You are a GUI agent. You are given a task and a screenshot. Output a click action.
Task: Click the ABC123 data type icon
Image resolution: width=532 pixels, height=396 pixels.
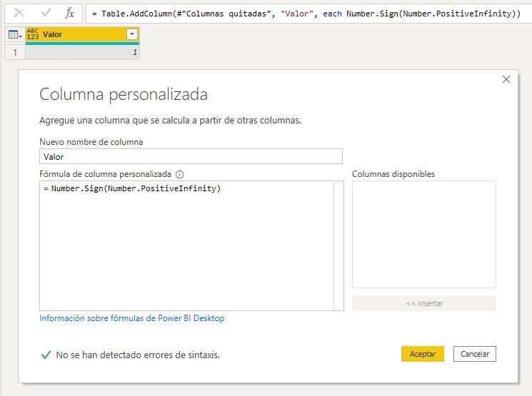(x=33, y=34)
